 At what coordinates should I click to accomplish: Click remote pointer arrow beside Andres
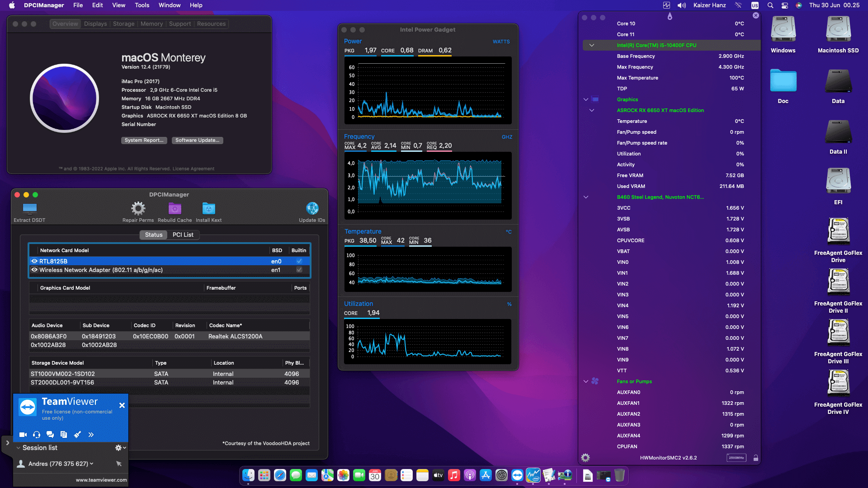coord(119,464)
